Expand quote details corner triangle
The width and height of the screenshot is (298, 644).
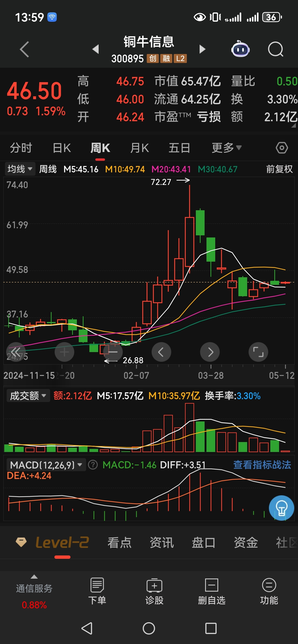pos(294,125)
